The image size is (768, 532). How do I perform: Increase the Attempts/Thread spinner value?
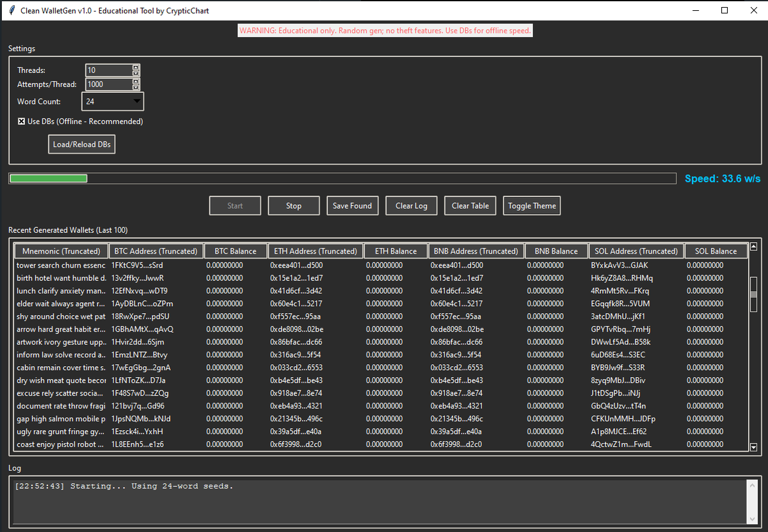point(136,81)
